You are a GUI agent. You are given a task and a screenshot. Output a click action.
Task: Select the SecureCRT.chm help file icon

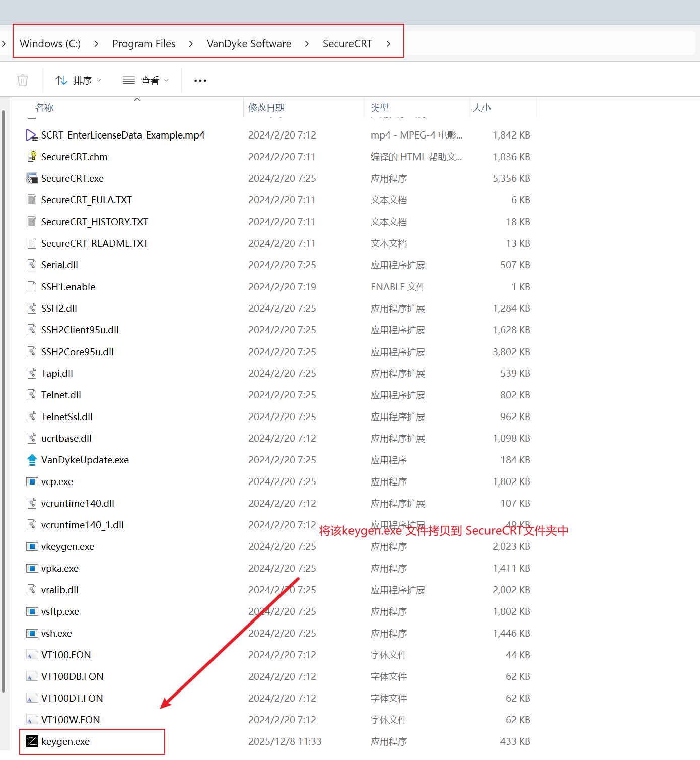click(32, 157)
